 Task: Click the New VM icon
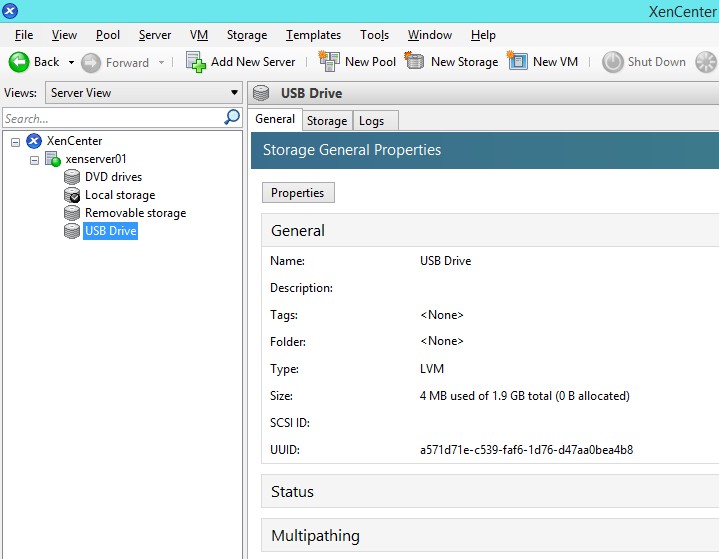[x=517, y=61]
